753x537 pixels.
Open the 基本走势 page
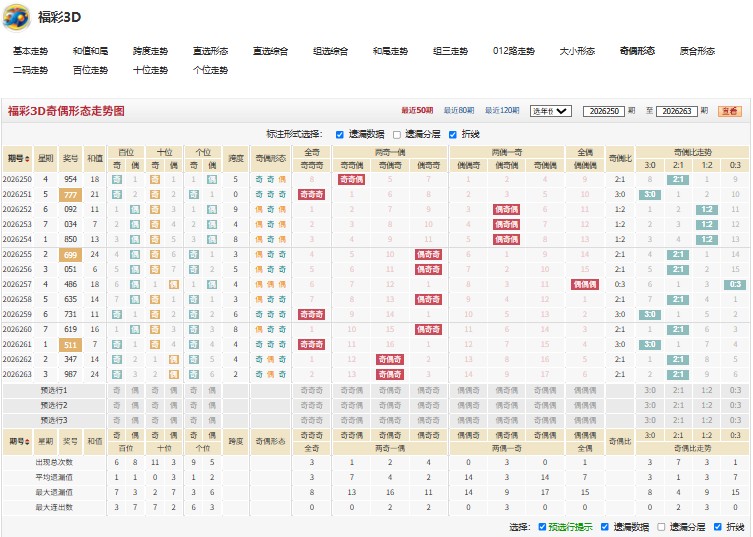pyautogui.click(x=30, y=51)
